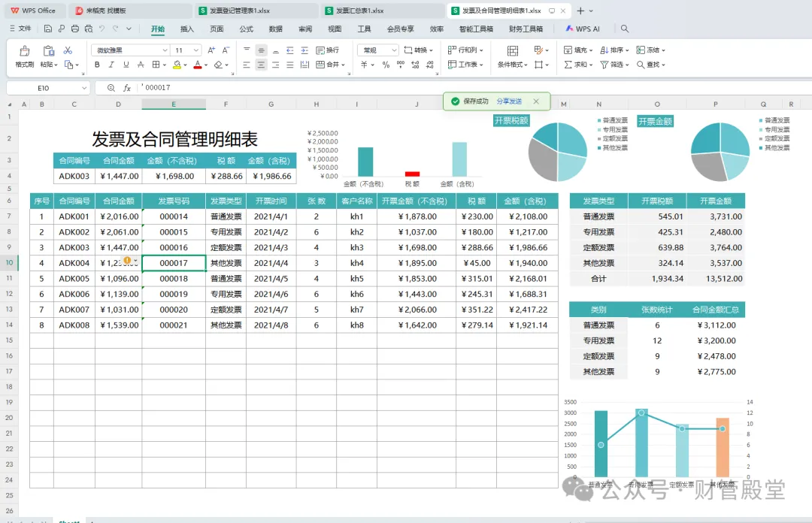Click the Wrap Text (换行) button

(327, 50)
